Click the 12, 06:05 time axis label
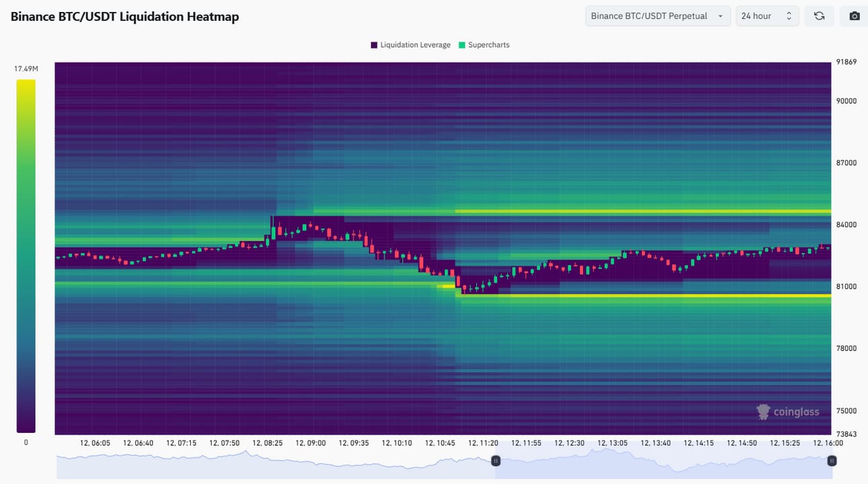This screenshot has width=868, height=484. click(x=95, y=443)
